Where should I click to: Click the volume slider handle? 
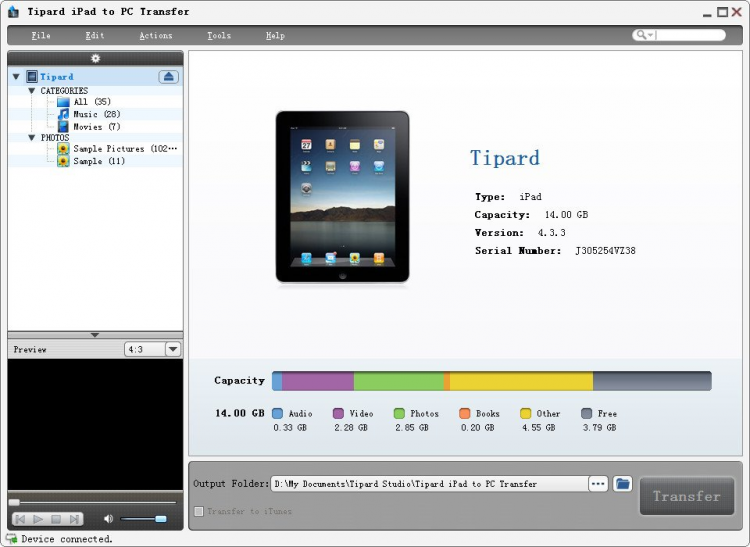pyautogui.click(x=161, y=519)
